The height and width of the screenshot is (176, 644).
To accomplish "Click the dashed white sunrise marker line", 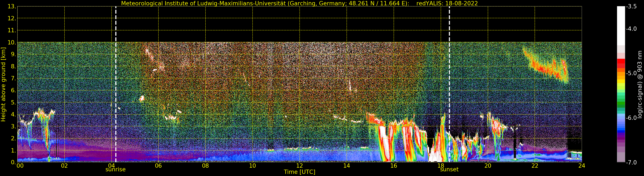I will [x=116, y=84].
